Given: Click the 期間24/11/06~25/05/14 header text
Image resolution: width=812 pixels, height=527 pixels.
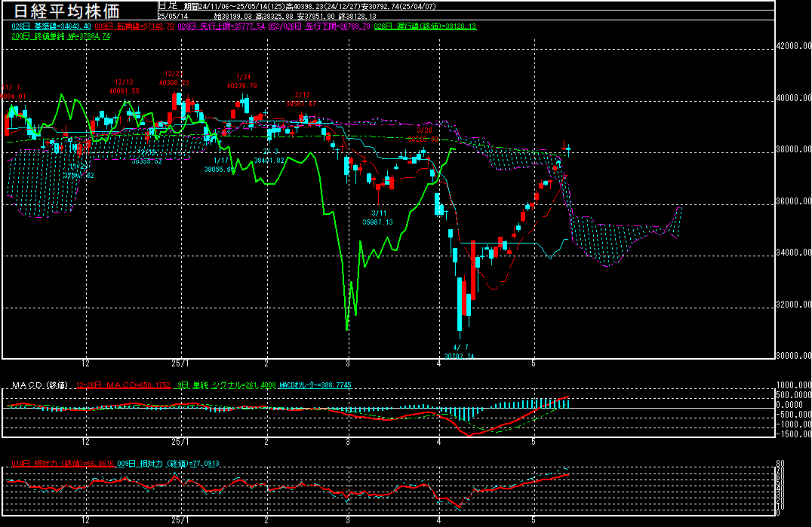Looking at the screenshot, I should [x=232, y=7].
